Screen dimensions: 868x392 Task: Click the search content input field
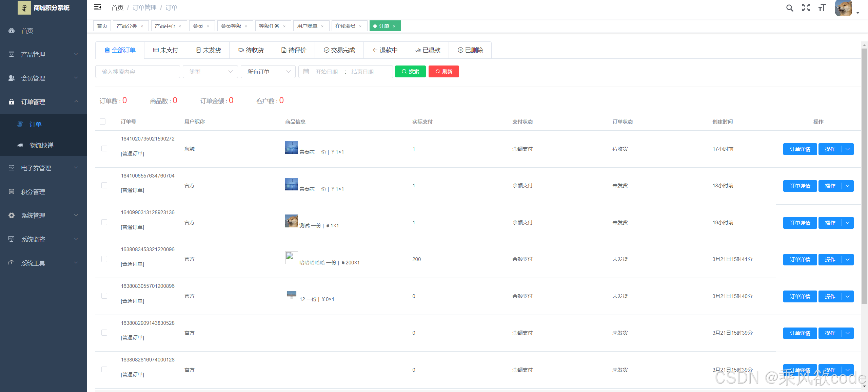[137, 71]
